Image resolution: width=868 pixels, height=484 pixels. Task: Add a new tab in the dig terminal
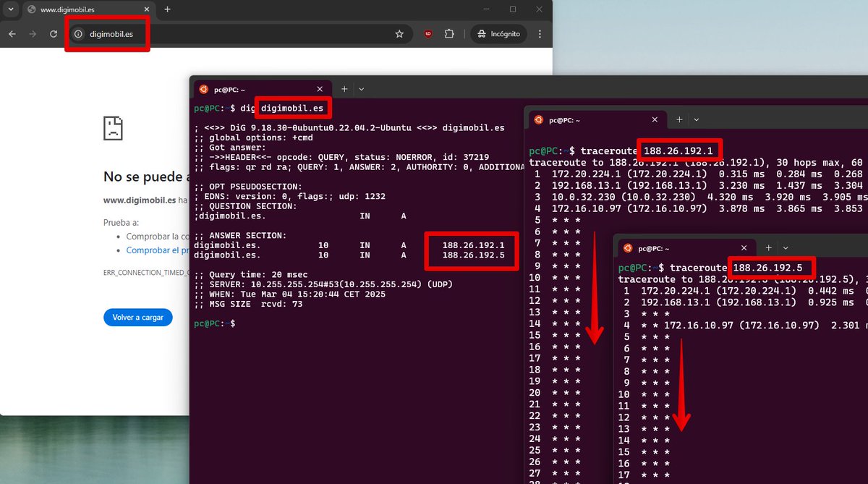[x=344, y=89]
